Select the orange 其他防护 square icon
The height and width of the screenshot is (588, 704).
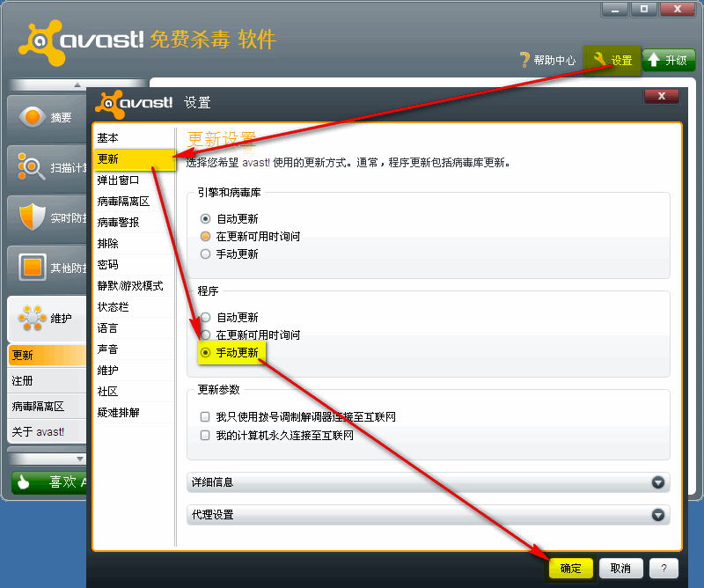click(33, 267)
